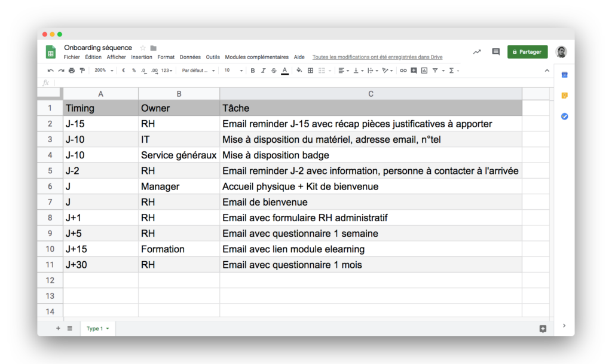Click the redo arrow in the toolbar
Viewport: 612px width, 364px height.
click(61, 71)
